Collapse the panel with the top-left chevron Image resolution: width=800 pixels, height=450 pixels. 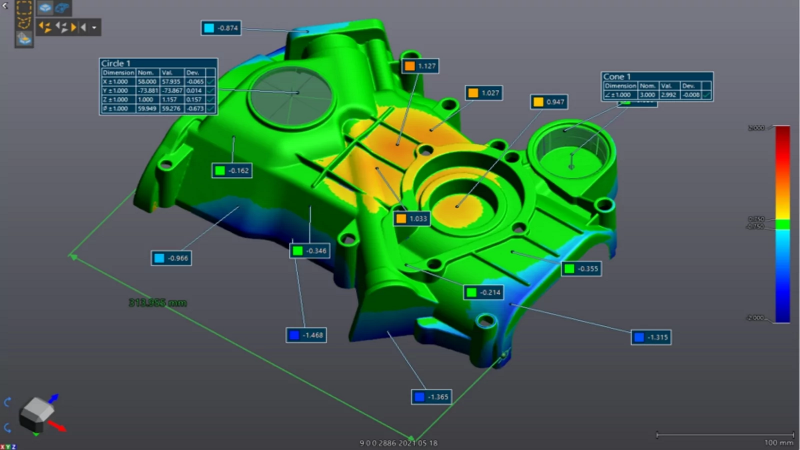click(3, 4)
